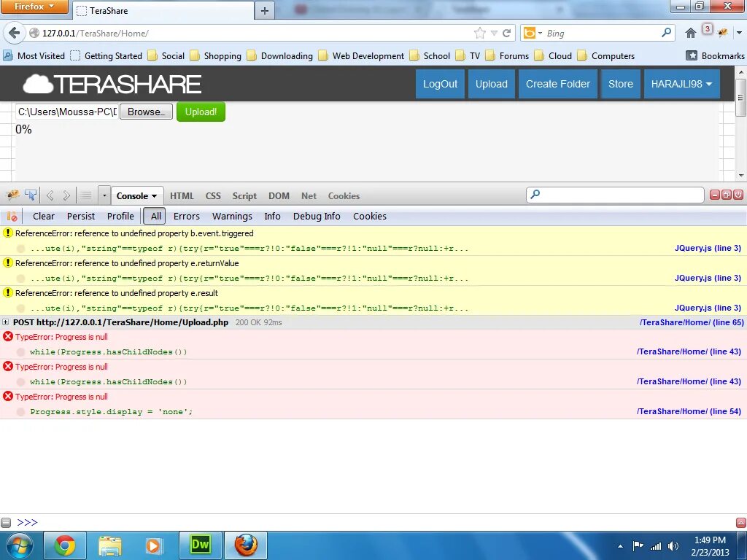Toggle the command editor at console bottom right
Image resolution: width=747 pixels, height=560 pixels.
pyautogui.click(x=741, y=522)
